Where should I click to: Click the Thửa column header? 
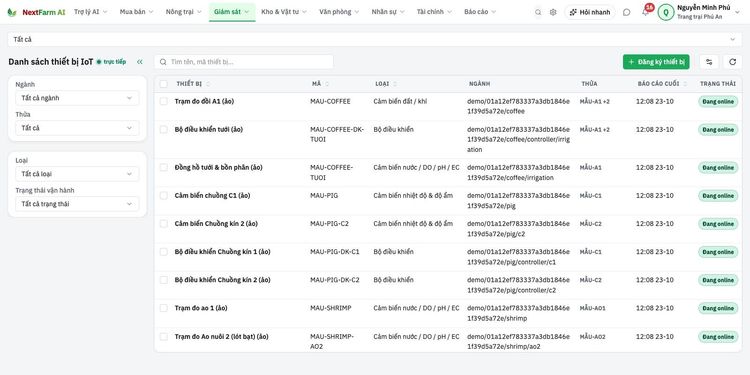pyautogui.click(x=589, y=84)
